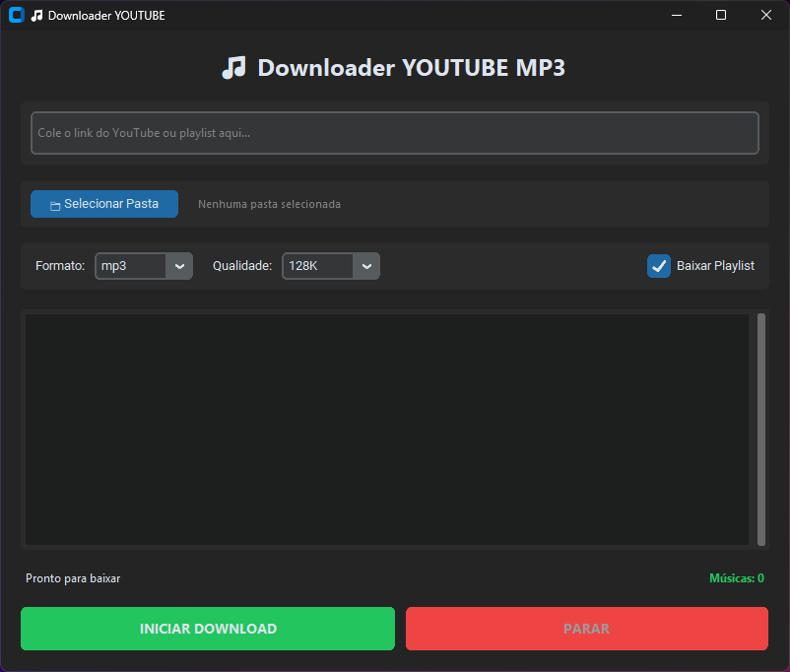Click the mp3 format value field
The width and height of the screenshot is (790, 672).
pyautogui.click(x=130, y=266)
